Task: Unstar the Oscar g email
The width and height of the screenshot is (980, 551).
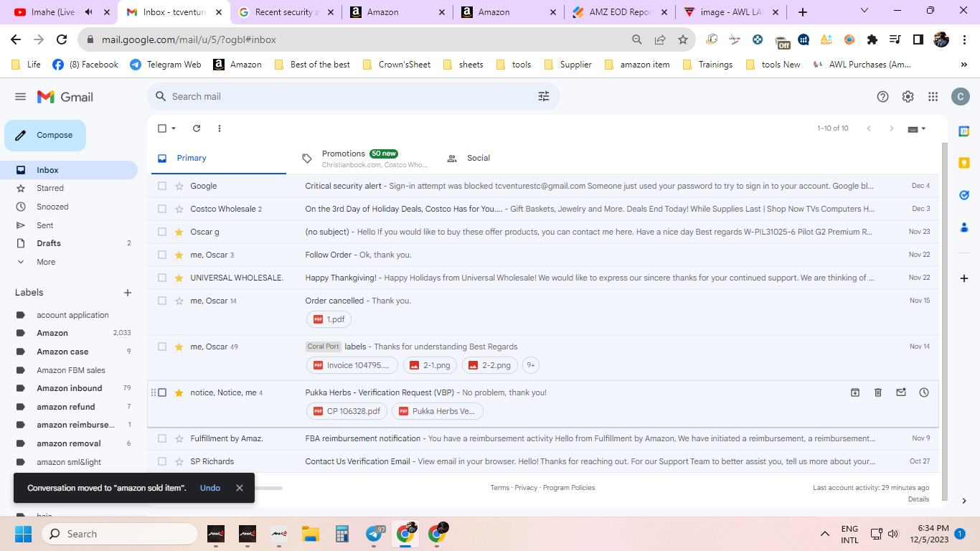Action: pos(179,232)
